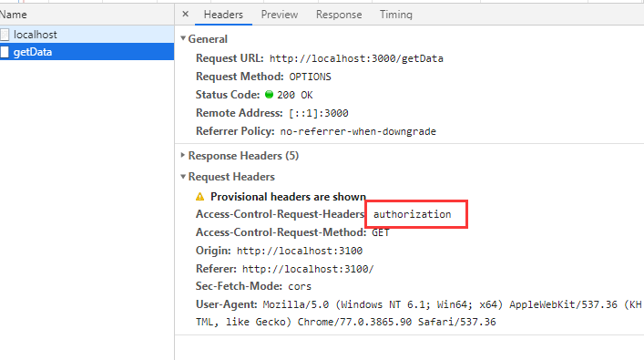Collapse the Request Headers section
The height and width of the screenshot is (360, 644).
(x=183, y=177)
